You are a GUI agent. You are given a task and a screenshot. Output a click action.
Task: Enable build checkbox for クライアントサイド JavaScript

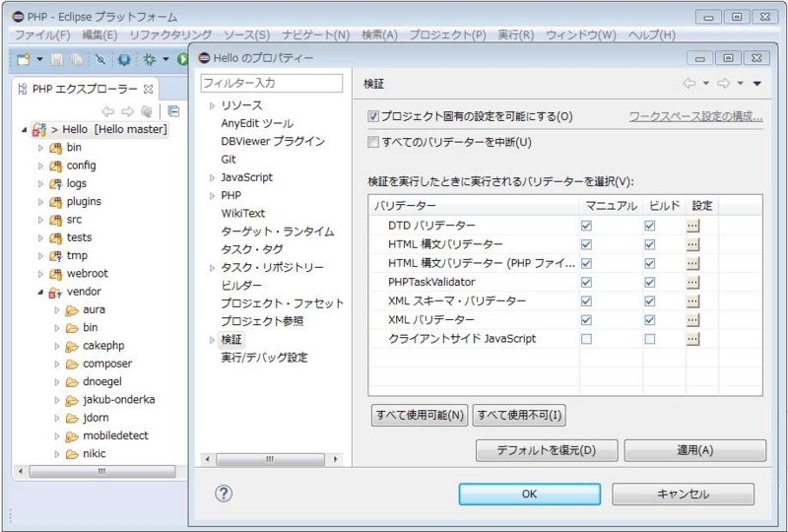(x=650, y=339)
